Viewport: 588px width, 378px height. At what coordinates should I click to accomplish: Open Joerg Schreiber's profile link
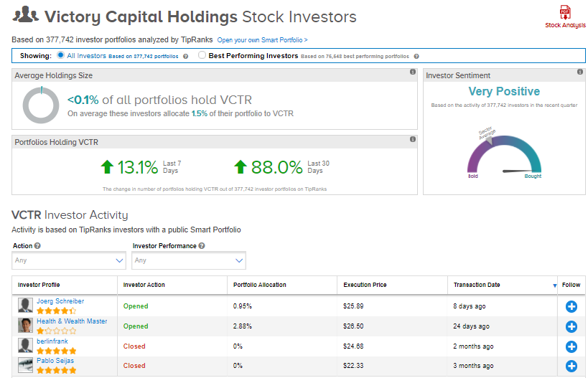(x=60, y=301)
